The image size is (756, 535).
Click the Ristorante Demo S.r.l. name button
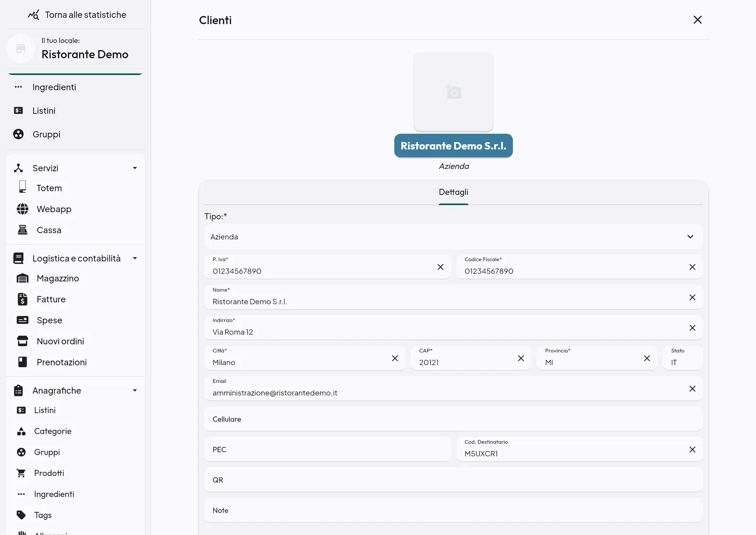454,146
